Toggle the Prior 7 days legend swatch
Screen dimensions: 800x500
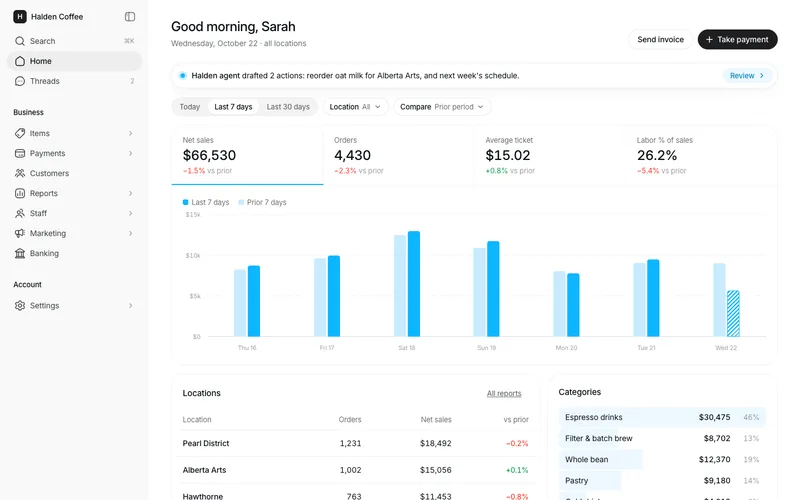[x=241, y=203]
